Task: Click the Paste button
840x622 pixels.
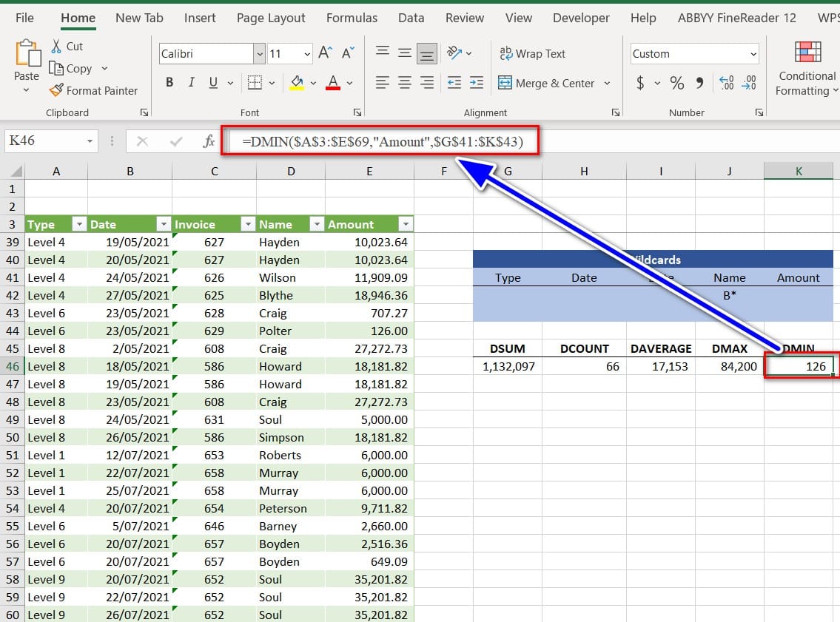Action: [27, 59]
